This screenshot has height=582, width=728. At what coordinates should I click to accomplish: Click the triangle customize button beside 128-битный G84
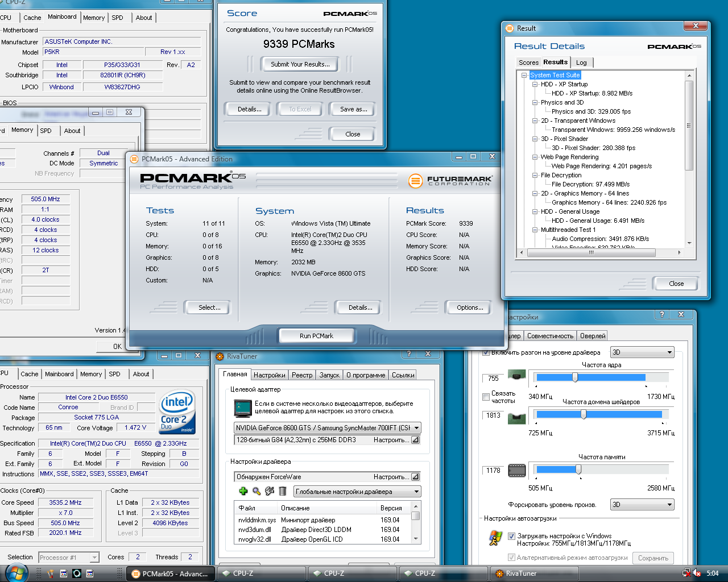[415, 440]
